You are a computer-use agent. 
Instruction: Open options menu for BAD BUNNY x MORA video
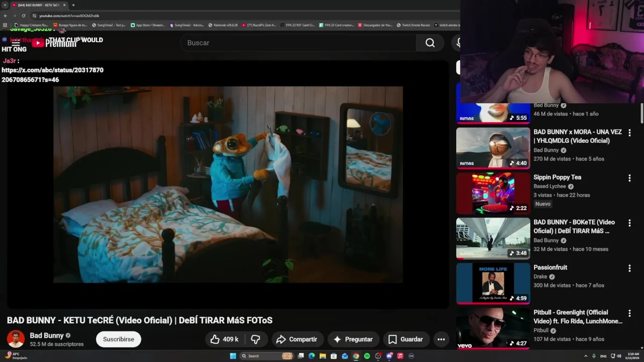tap(629, 133)
